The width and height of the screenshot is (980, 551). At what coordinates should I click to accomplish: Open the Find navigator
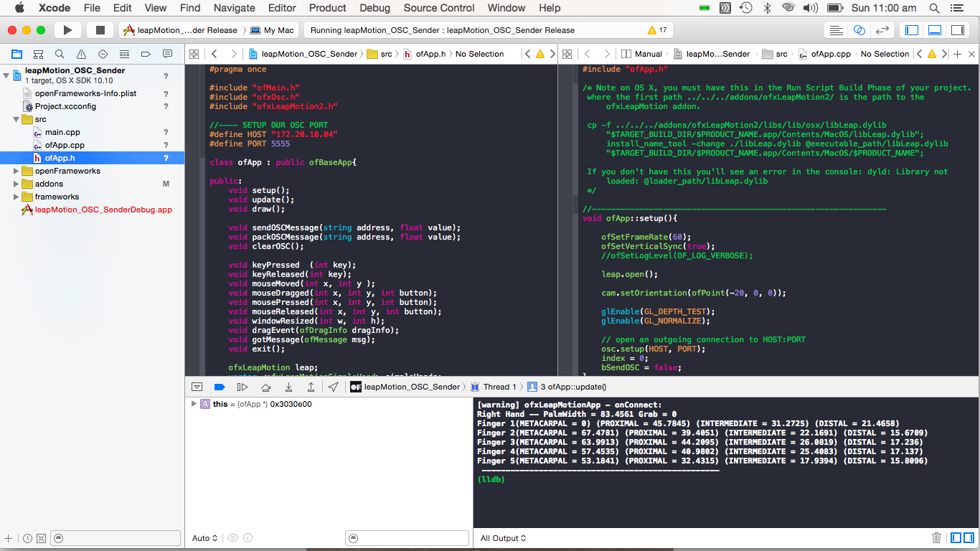pyautogui.click(x=60, y=54)
